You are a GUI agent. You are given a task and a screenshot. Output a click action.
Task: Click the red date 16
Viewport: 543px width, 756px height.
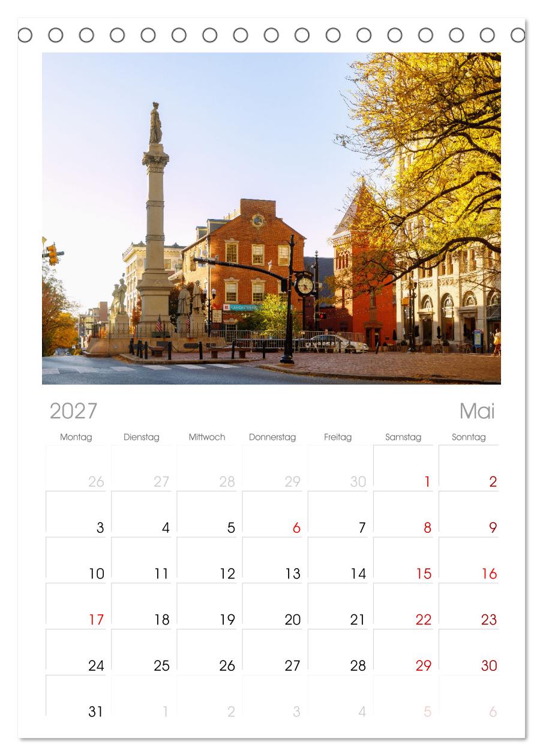click(490, 574)
